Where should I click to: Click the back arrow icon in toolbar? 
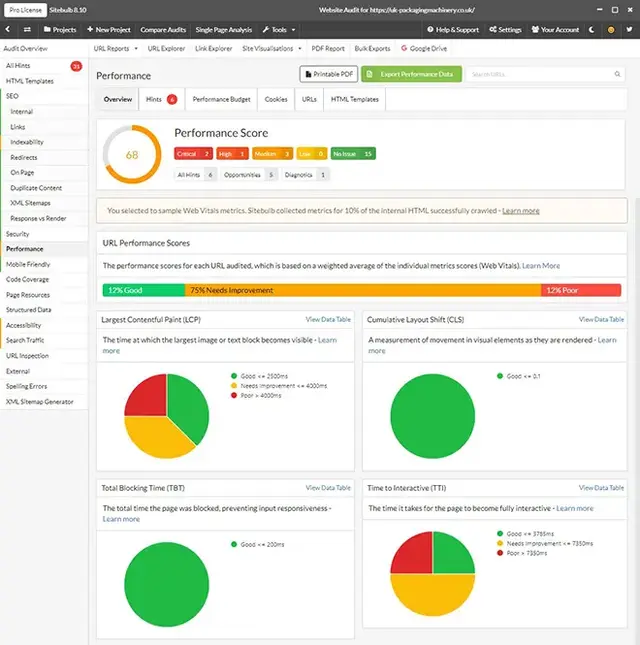8,29
